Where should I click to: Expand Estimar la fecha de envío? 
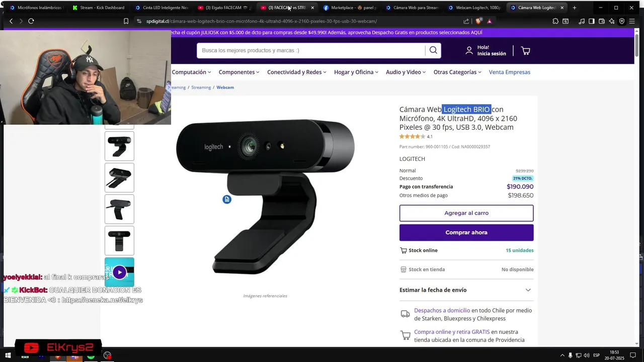click(466, 290)
